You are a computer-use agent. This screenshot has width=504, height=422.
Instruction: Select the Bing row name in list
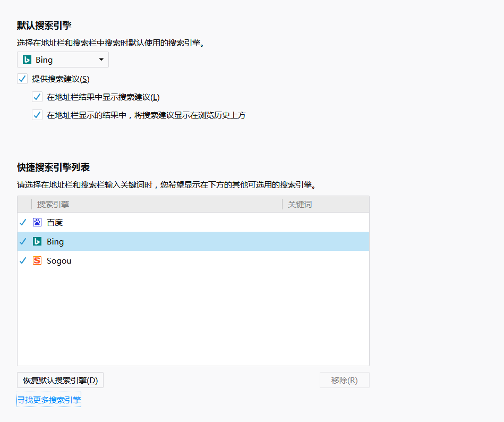click(x=55, y=241)
